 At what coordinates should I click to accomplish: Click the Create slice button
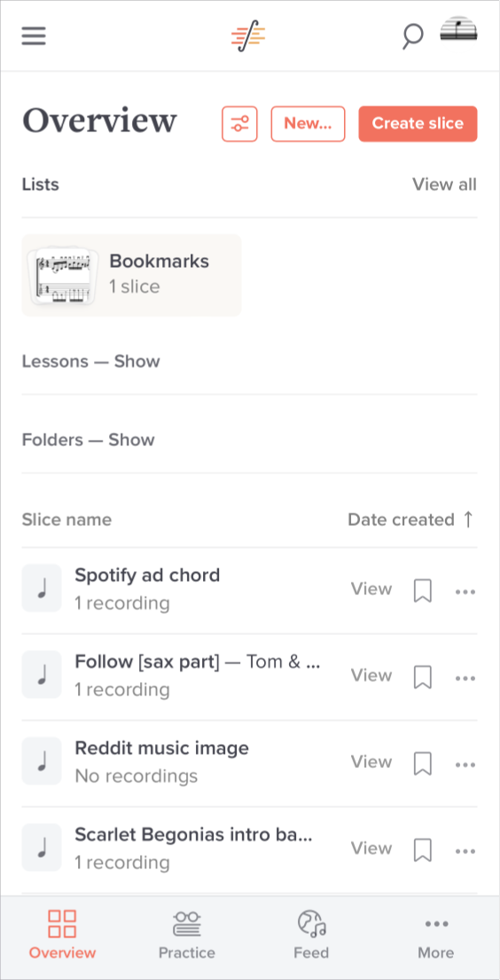(x=418, y=124)
